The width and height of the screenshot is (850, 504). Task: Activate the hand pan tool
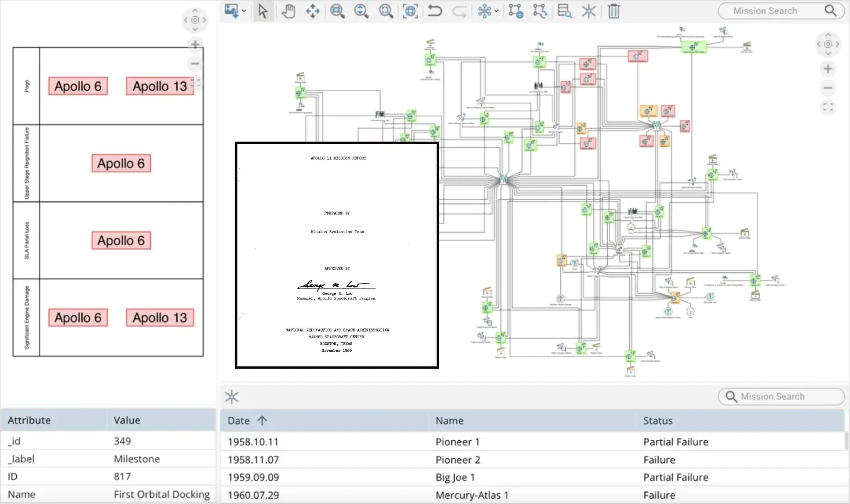(288, 11)
